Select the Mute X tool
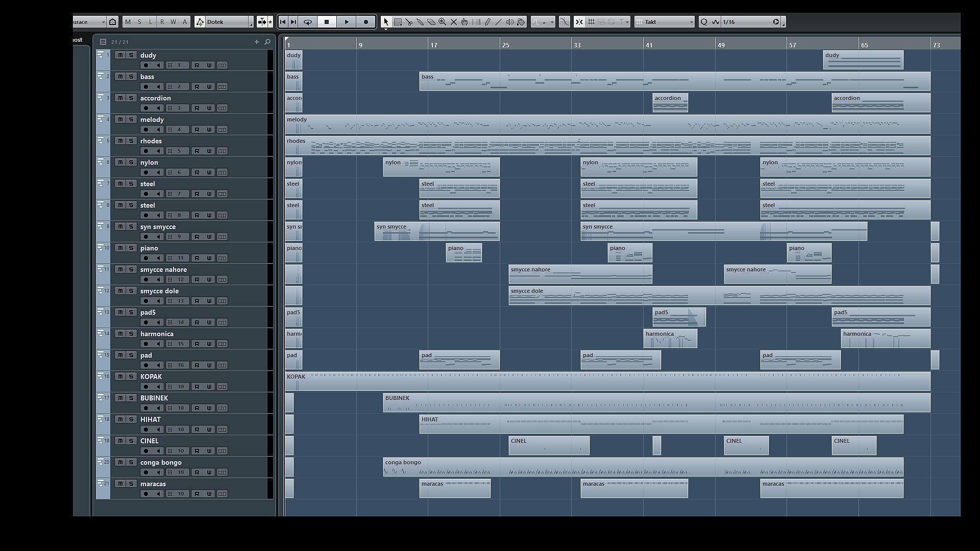The image size is (980, 551). pos(454,22)
